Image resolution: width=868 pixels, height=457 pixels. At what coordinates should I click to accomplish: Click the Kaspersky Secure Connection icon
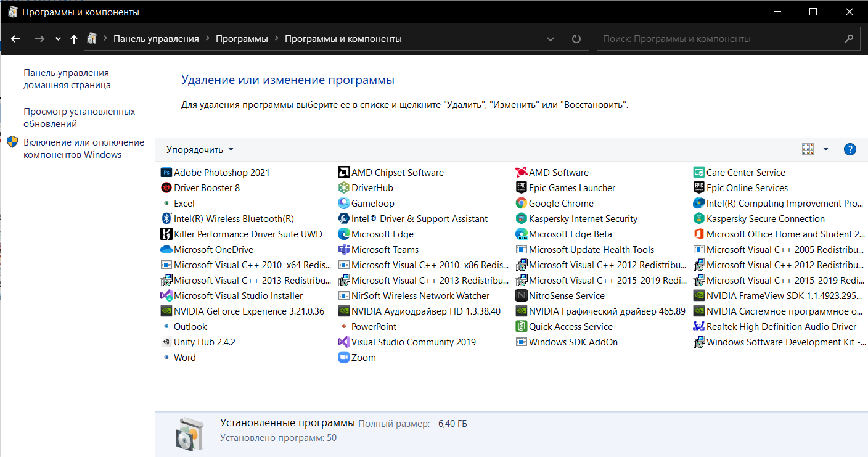(x=698, y=219)
